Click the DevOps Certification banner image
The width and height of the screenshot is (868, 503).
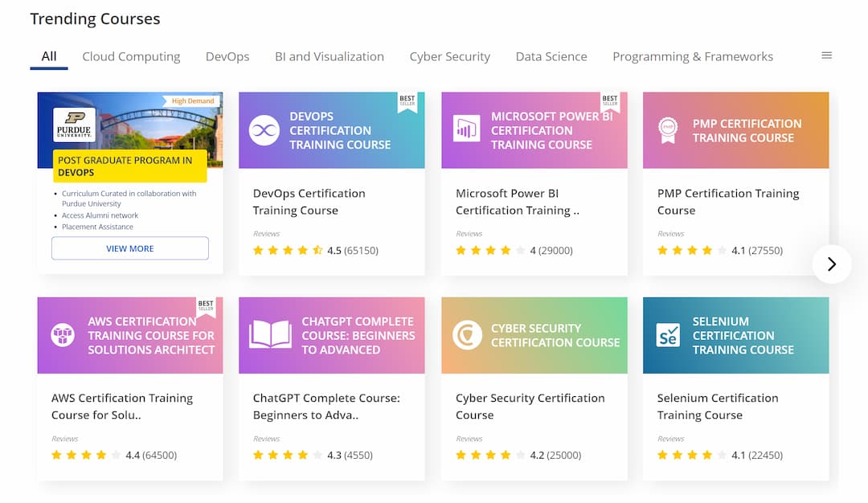coord(332,131)
